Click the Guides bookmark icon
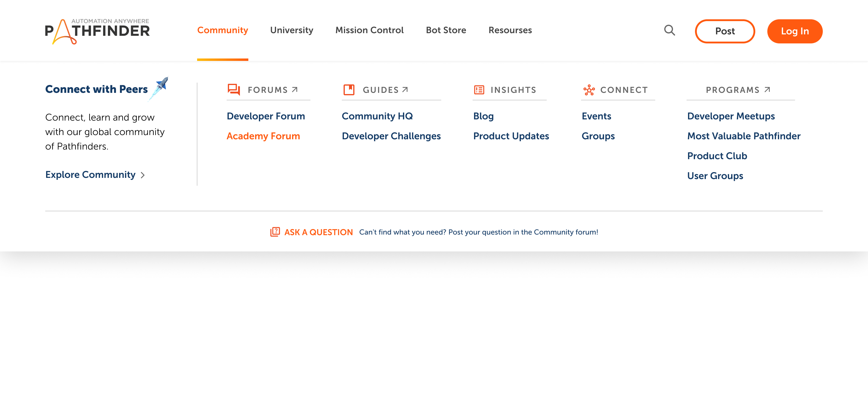Viewport: 868px width, 410px height. (349, 90)
